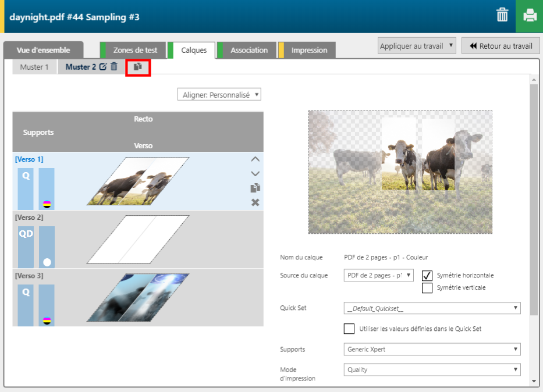Click the duplicate sample icon outlined in red
This screenshot has width=543, height=392.
(x=138, y=67)
